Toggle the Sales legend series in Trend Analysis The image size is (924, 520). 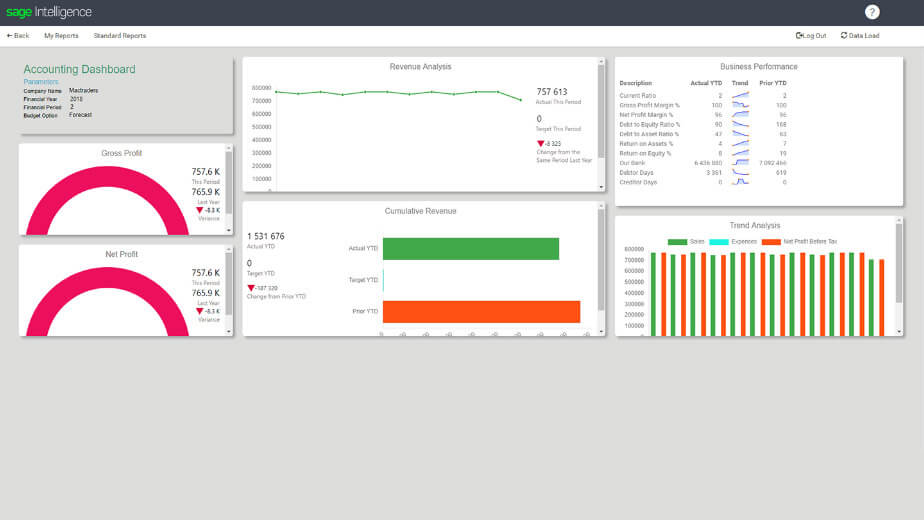pyautogui.click(x=686, y=242)
